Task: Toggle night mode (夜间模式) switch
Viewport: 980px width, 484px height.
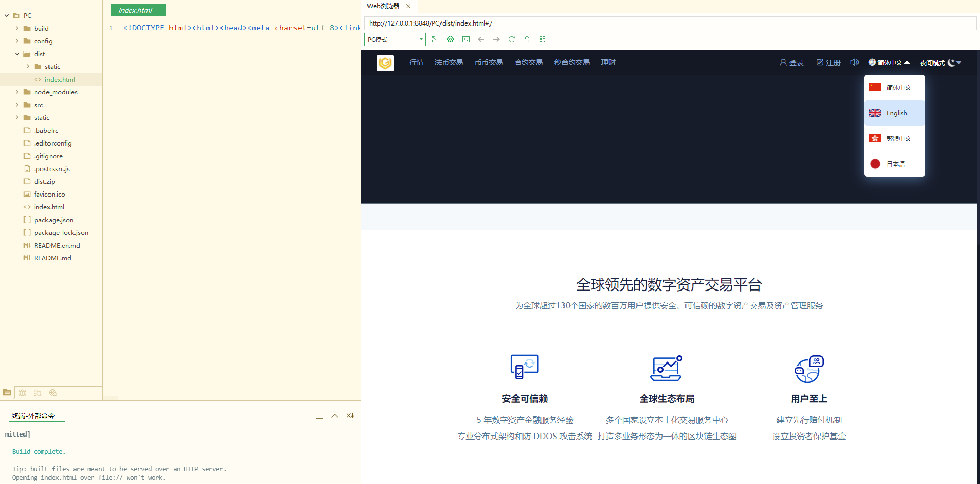Action: pos(940,63)
